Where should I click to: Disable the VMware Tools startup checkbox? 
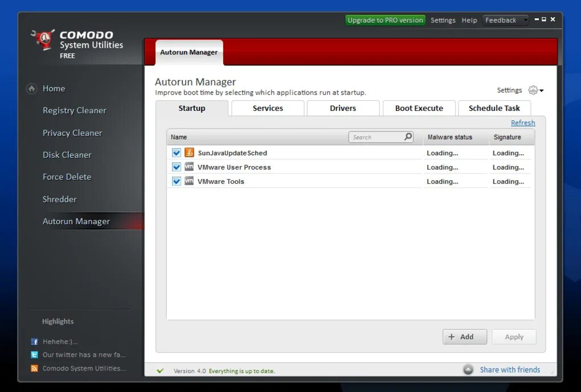[177, 181]
